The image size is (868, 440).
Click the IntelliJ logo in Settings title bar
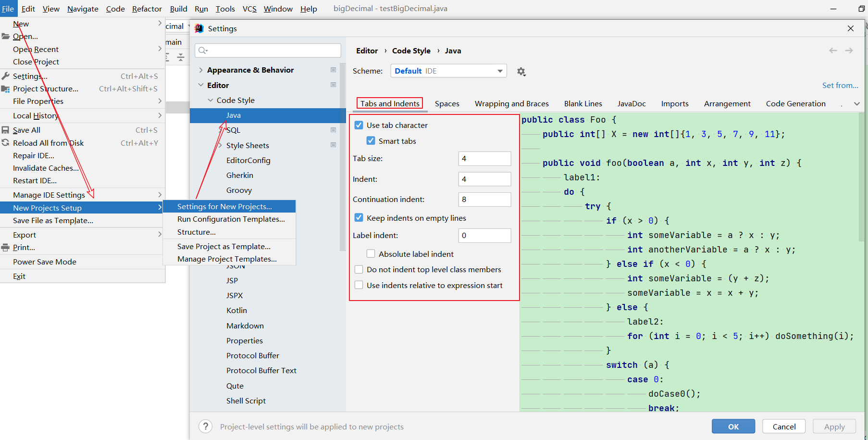pyautogui.click(x=199, y=28)
